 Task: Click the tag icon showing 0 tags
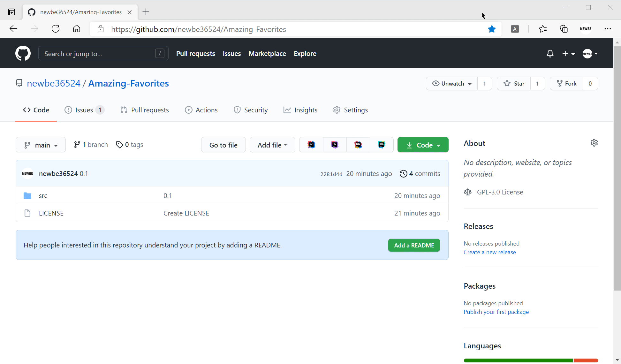point(129,144)
